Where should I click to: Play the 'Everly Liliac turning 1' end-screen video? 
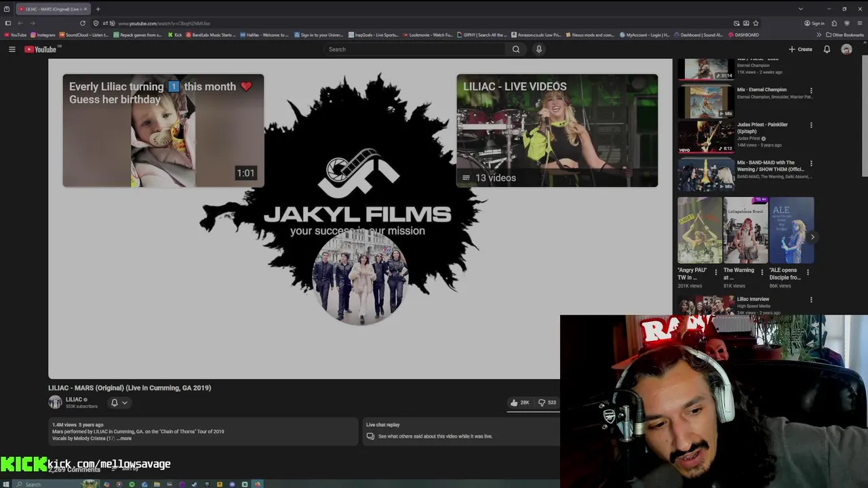point(163,130)
